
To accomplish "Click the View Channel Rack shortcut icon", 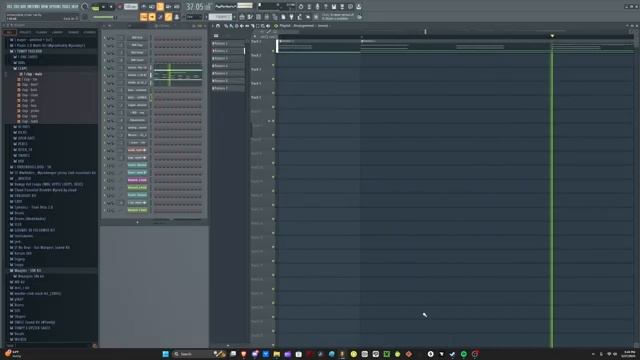I will click(258, 17).
